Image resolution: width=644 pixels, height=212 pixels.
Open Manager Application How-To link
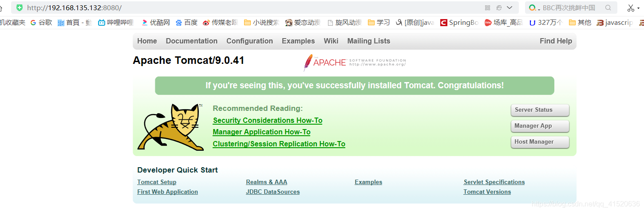pyautogui.click(x=261, y=132)
